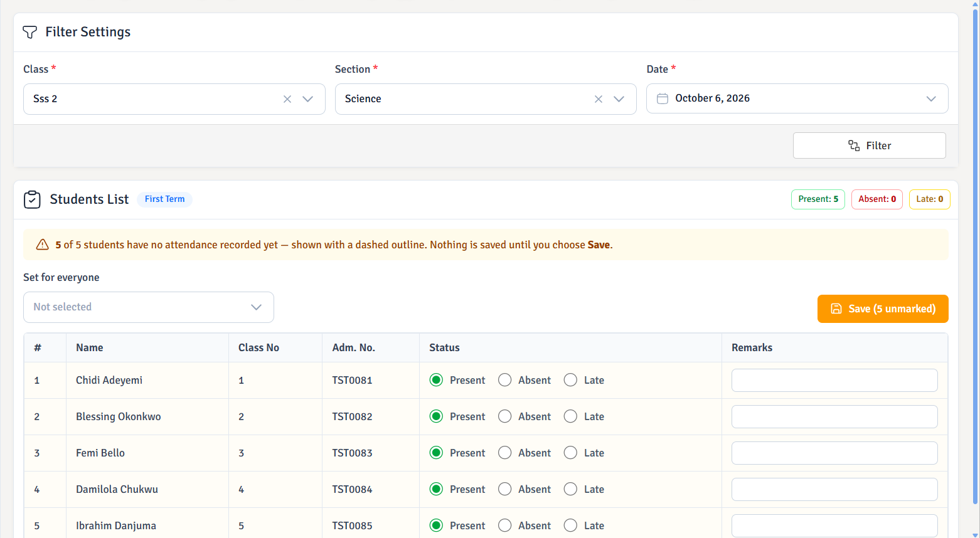Screen dimensions: 980x538
Task: Click the name Ibrahim Danjuma
Action: [x=116, y=525]
